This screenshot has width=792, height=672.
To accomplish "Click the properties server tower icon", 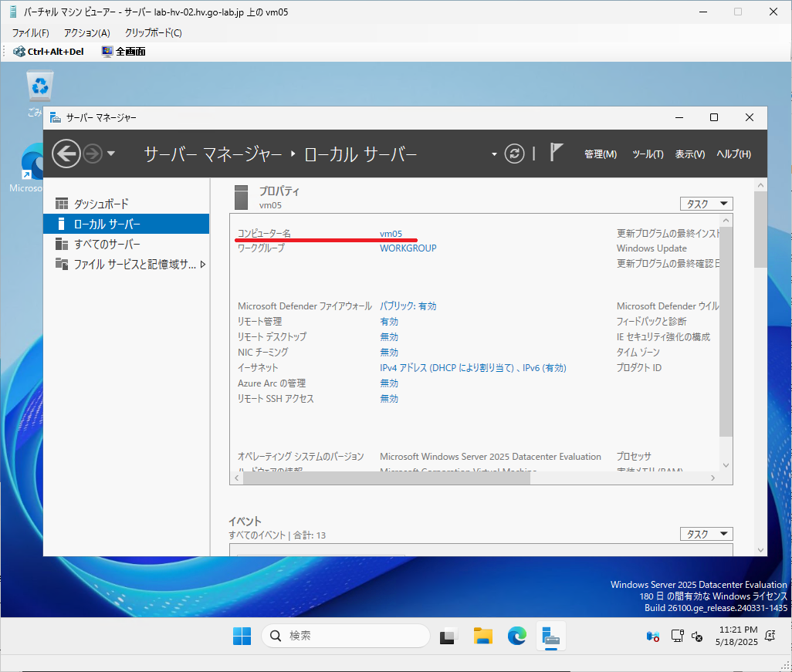I will (242, 198).
